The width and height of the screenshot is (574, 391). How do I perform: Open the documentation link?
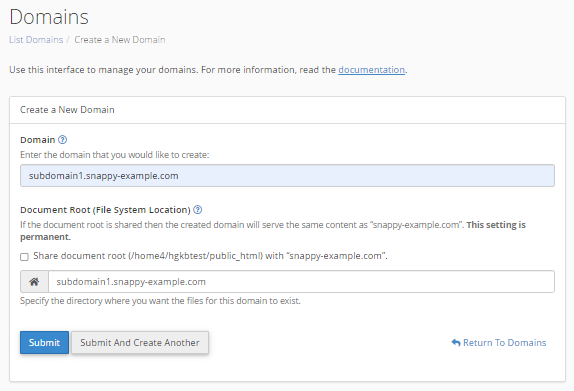(372, 70)
